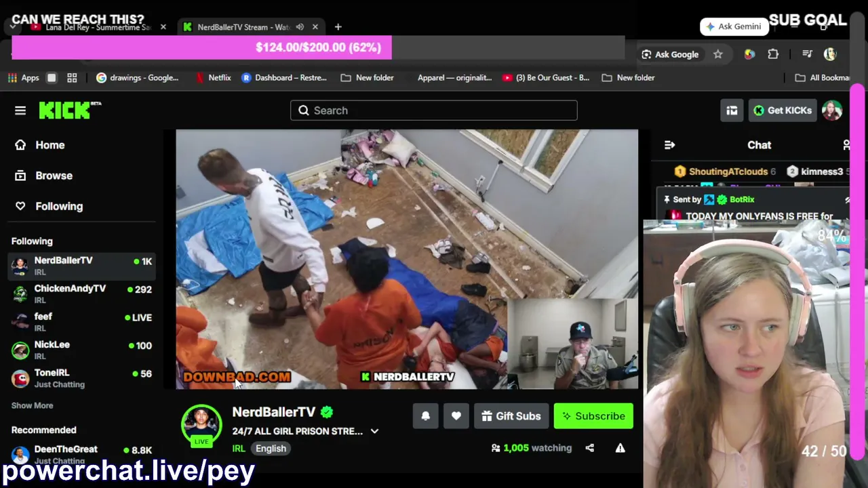Close the Lana Del Rey tab
Image resolution: width=868 pixels, height=488 pixels.
click(x=163, y=27)
